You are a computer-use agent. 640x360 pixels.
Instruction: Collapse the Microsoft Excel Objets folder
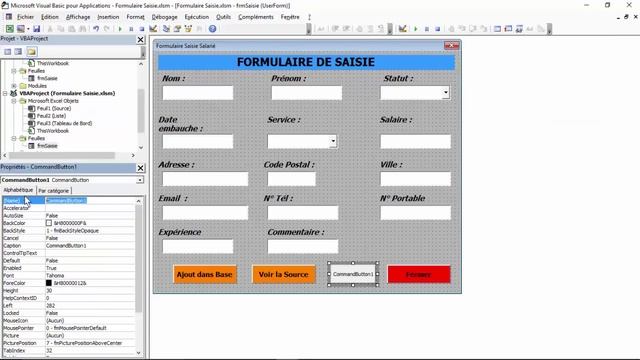click(14, 101)
